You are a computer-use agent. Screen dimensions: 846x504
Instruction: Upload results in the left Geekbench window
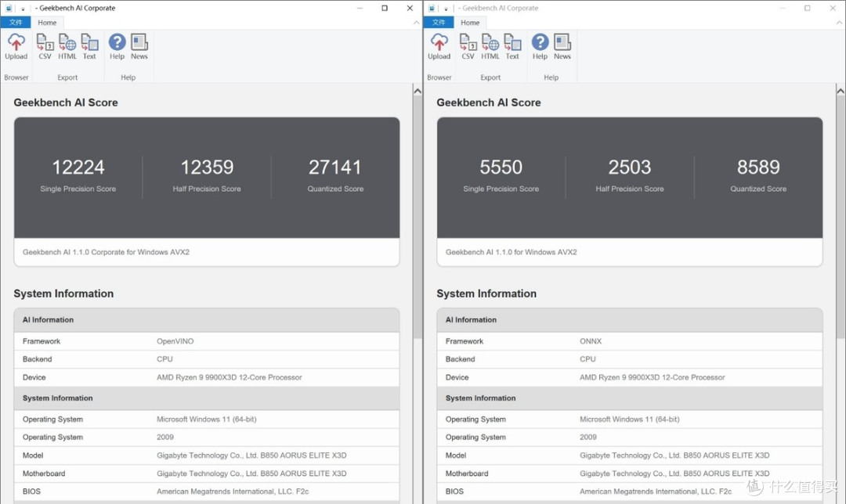point(16,46)
